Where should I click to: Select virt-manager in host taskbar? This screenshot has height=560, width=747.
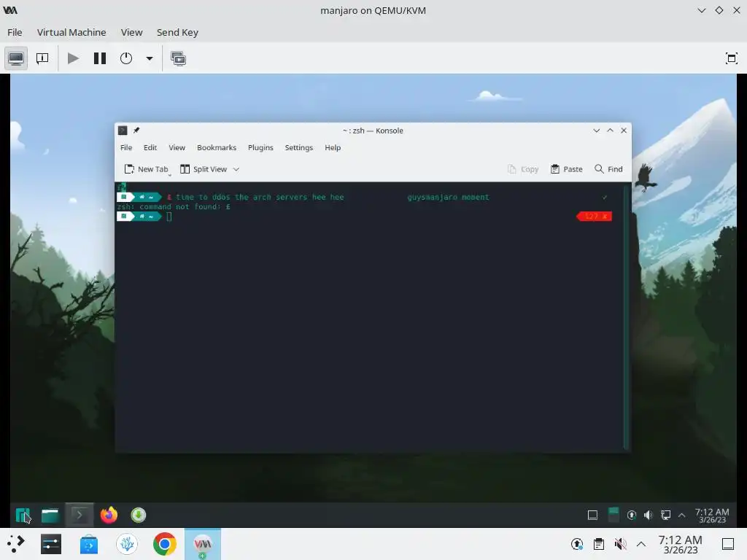(x=203, y=544)
